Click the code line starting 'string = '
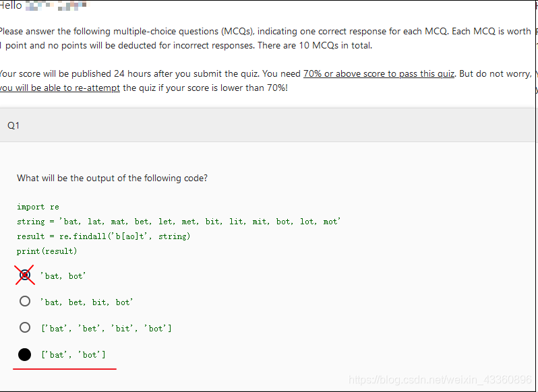Image resolution: width=538 pixels, height=392 pixels. click(x=179, y=222)
